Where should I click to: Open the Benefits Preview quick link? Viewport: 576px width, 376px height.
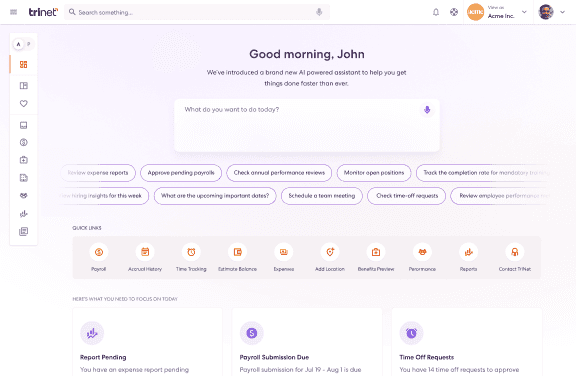coord(376,257)
